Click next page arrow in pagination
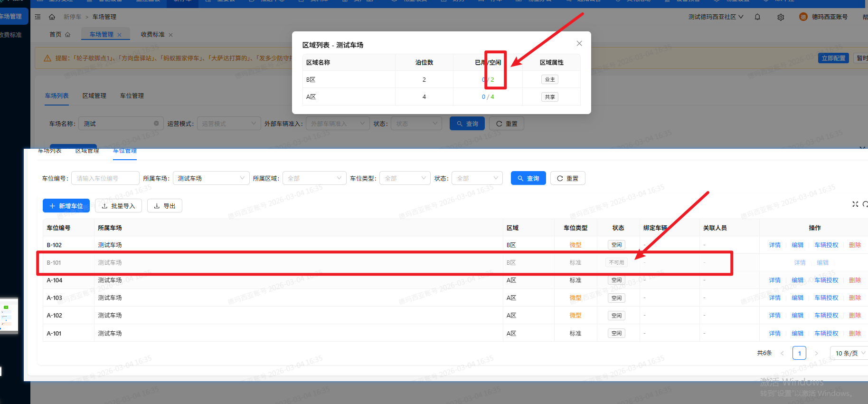 click(817, 353)
